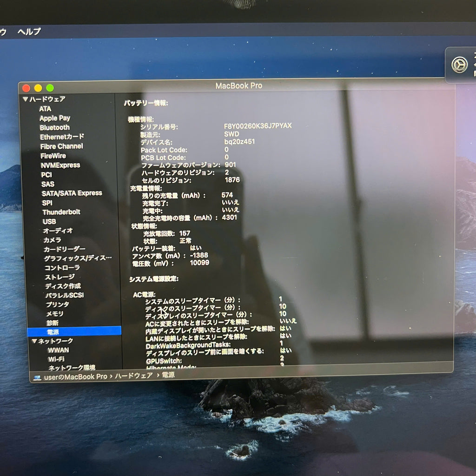The image size is (476, 476).
Task: Click the GPUSwitch row label
Action: click(x=164, y=361)
